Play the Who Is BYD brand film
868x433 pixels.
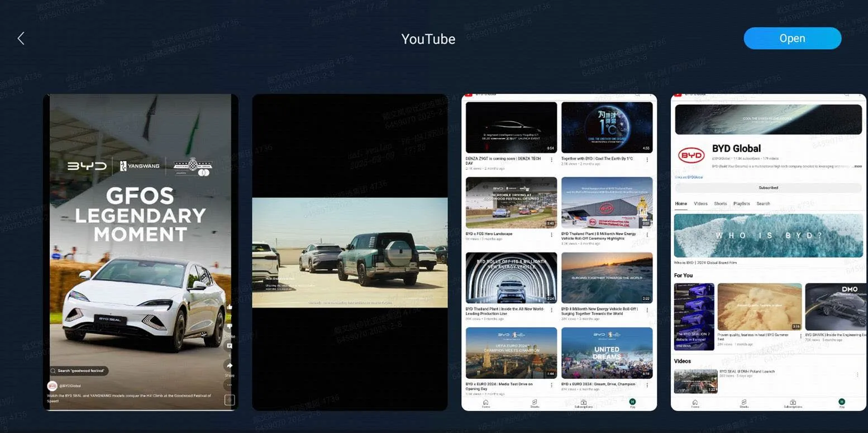[x=769, y=235]
